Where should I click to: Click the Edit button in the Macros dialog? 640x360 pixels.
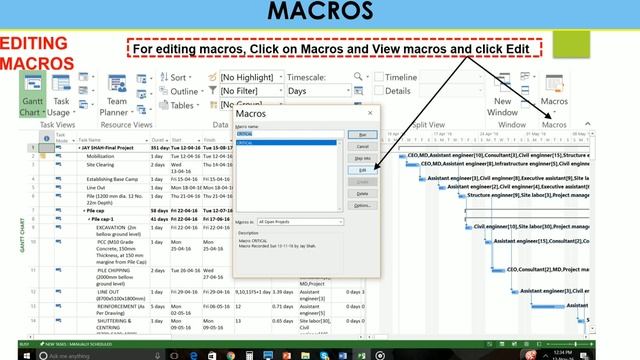coord(362,170)
